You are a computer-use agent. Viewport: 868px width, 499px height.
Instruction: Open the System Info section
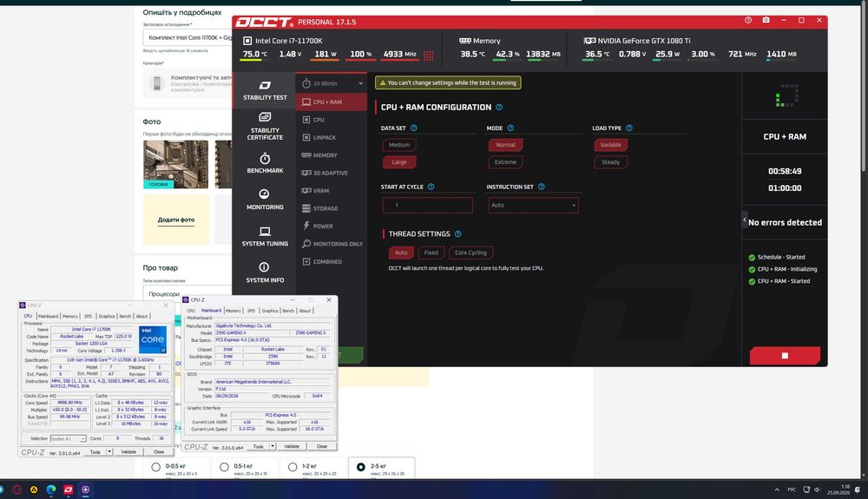click(x=265, y=272)
